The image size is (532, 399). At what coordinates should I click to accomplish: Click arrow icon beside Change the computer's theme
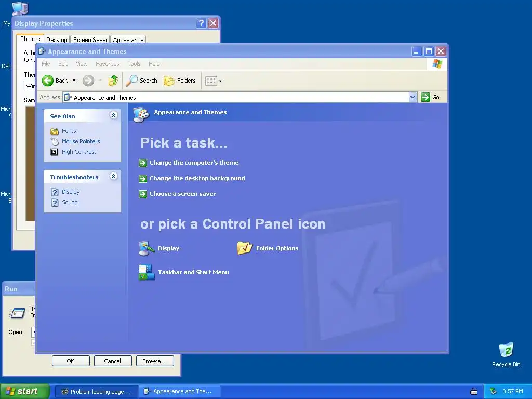pos(143,163)
